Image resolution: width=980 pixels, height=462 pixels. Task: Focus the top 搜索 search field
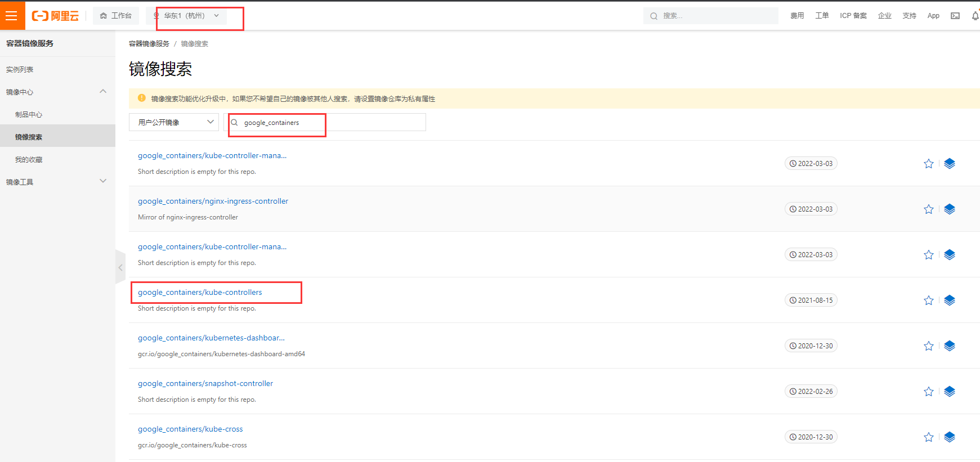[x=710, y=16]
